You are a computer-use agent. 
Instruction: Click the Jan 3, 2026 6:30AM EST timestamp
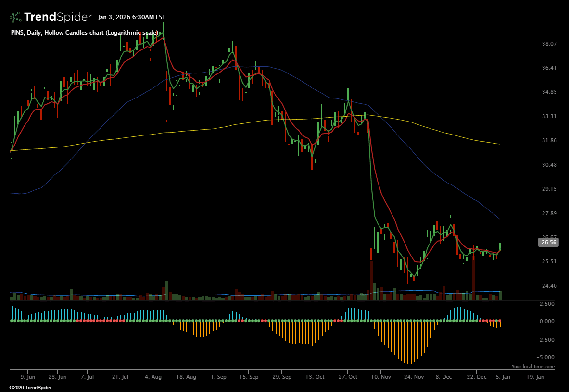click(131, 17)
